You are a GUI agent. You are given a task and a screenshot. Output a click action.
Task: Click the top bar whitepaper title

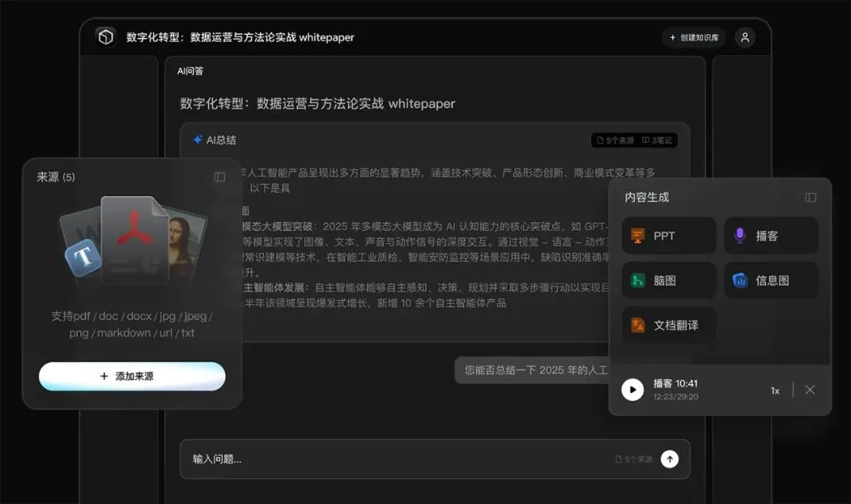(240, 38)
